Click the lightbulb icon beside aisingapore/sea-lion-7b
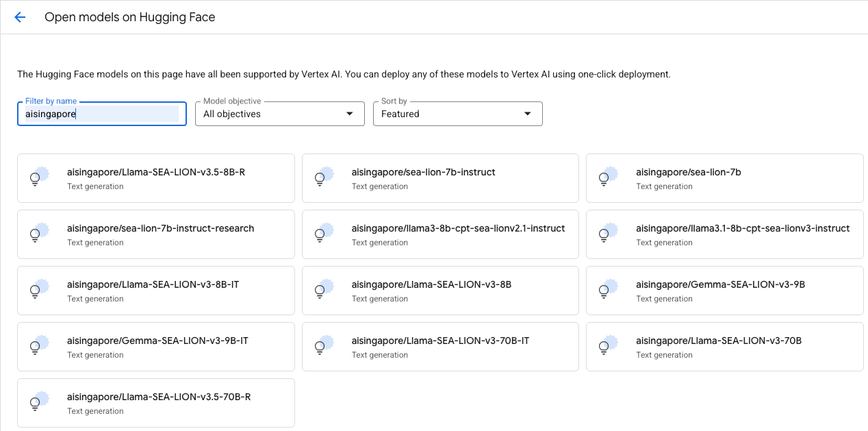This screenshot has width=868, height=431. pyautogui.click(x=604, y=178)
